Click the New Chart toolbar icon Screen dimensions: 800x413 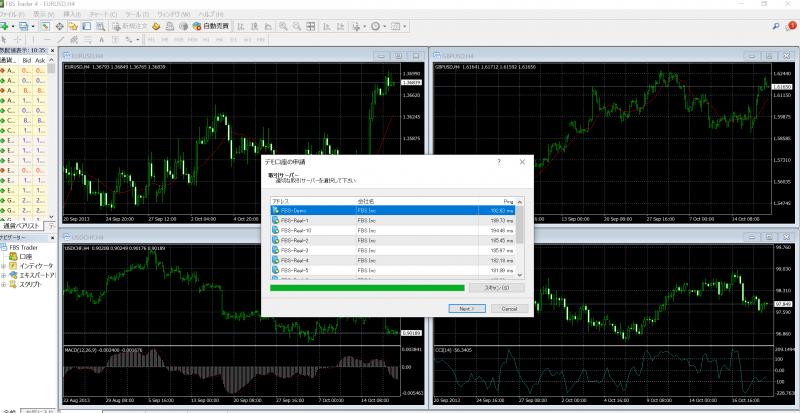click(5, 26)
